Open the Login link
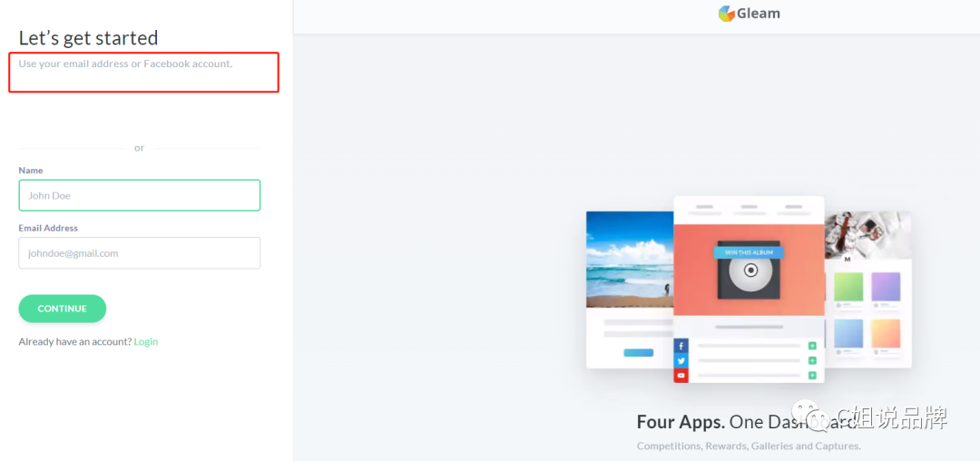 coord(145,342)
